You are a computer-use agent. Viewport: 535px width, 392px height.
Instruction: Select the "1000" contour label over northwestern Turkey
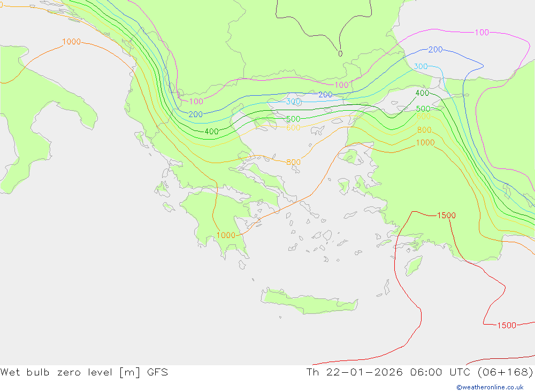coord(425,143)
